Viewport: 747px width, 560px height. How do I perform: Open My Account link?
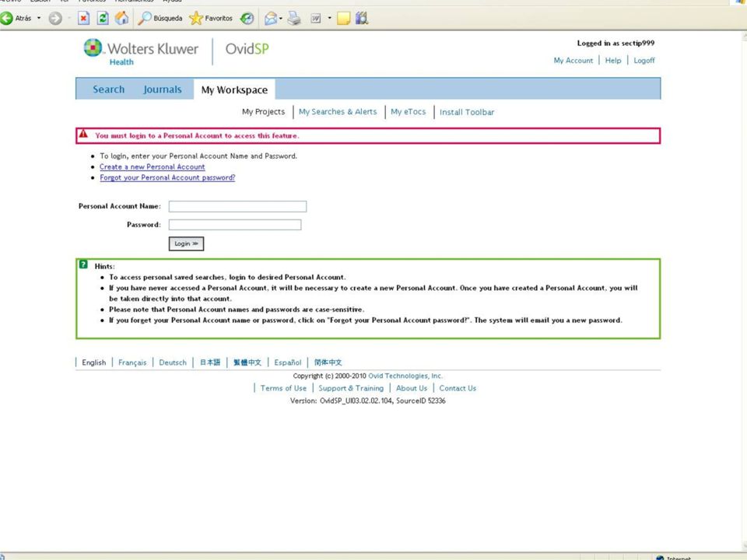tap(573, 61)
